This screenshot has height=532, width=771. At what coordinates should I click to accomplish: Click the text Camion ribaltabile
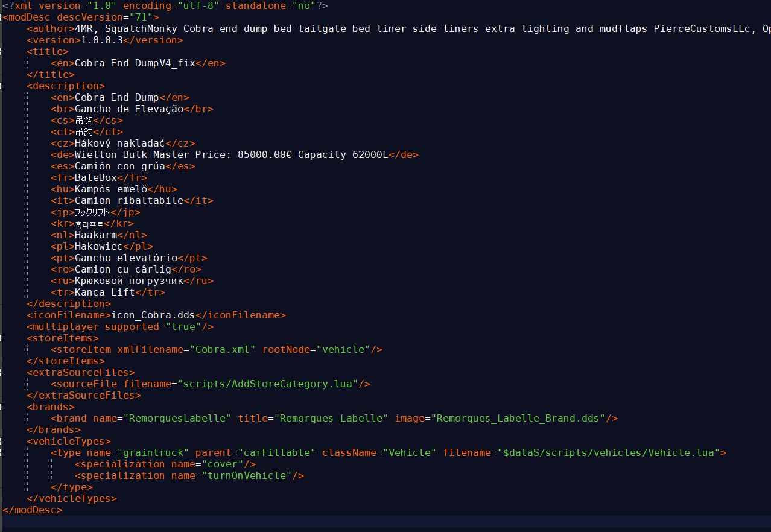pos(129,200)
